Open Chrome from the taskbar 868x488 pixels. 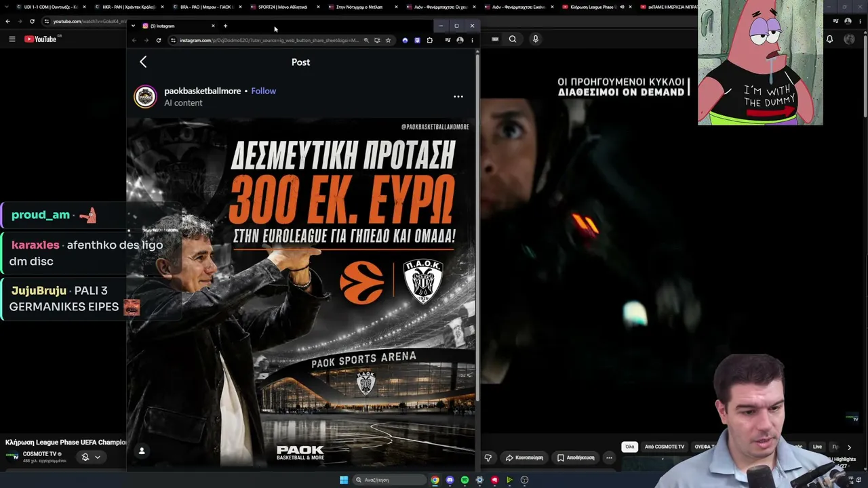[x=435, y=480]
